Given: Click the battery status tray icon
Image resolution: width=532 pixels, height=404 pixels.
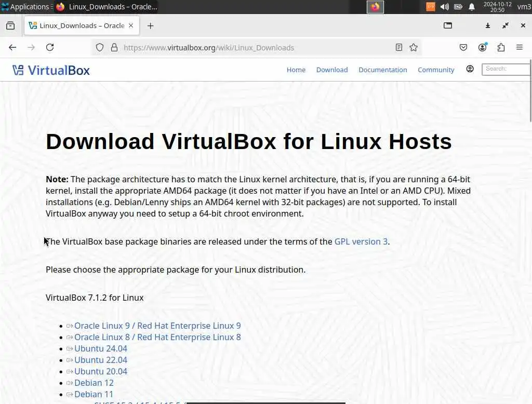Looking at the screenshot, I should [x=458, y=7].
